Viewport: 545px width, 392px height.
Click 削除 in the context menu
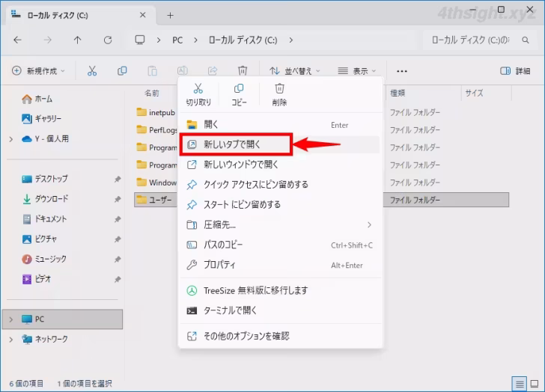pos(279,94)
